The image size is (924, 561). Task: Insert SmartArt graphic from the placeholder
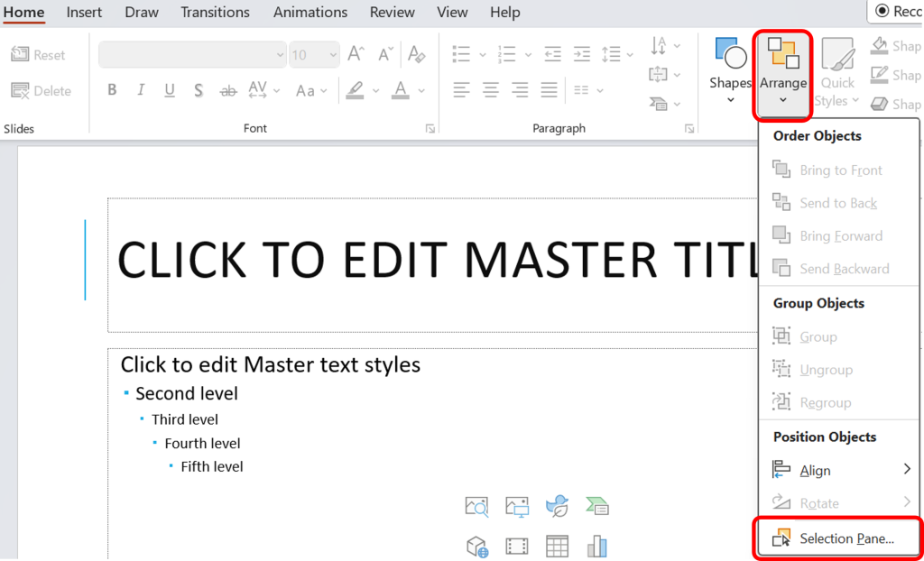tap(596, 507)
